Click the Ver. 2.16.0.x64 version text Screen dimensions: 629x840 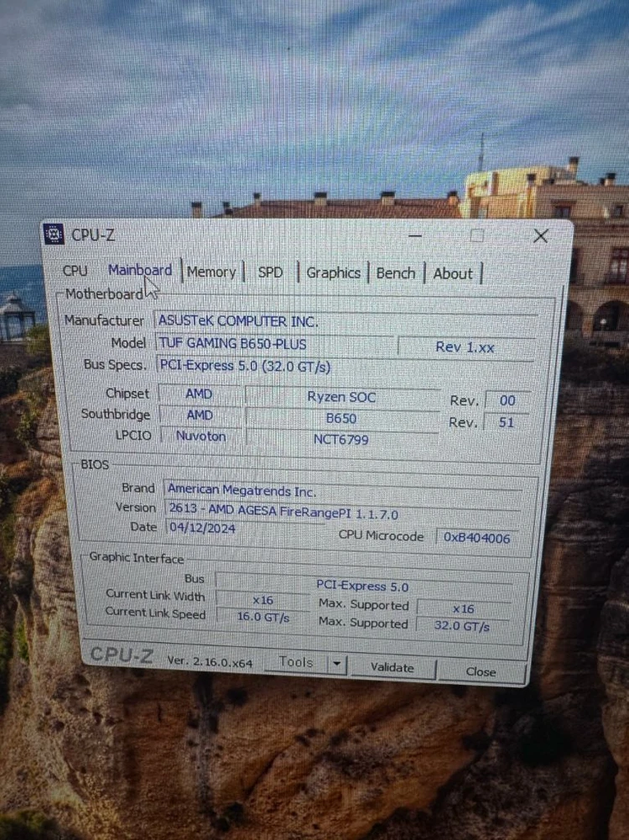pos(210,661)
